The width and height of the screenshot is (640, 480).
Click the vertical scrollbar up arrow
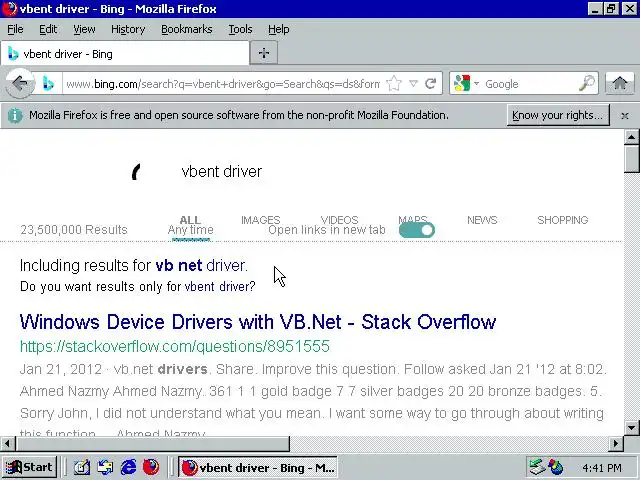tap(631, 138)
